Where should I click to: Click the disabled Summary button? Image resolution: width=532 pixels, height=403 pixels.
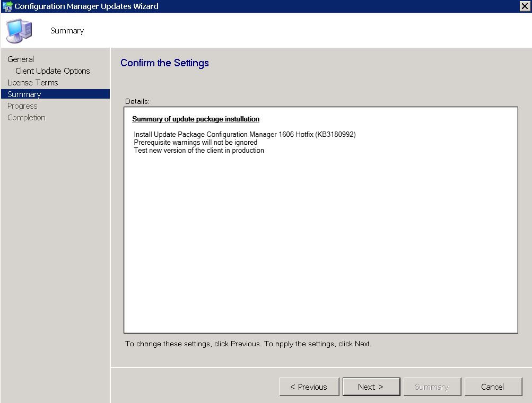432,387
